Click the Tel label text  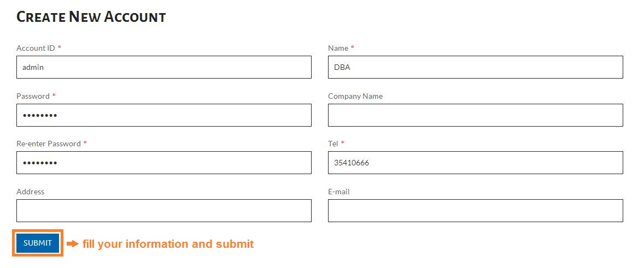[x=333, y=144]
